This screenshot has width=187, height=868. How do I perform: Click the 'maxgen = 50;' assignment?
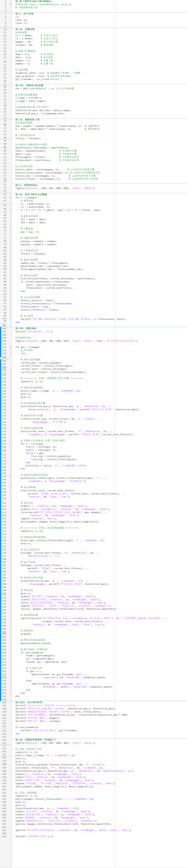click(23, 42)
